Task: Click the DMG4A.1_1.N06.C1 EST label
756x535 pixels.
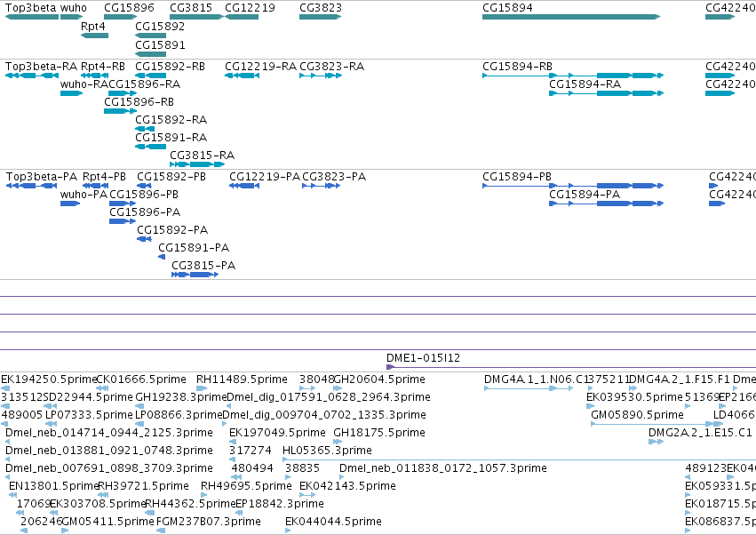Action: pos(534,379)
